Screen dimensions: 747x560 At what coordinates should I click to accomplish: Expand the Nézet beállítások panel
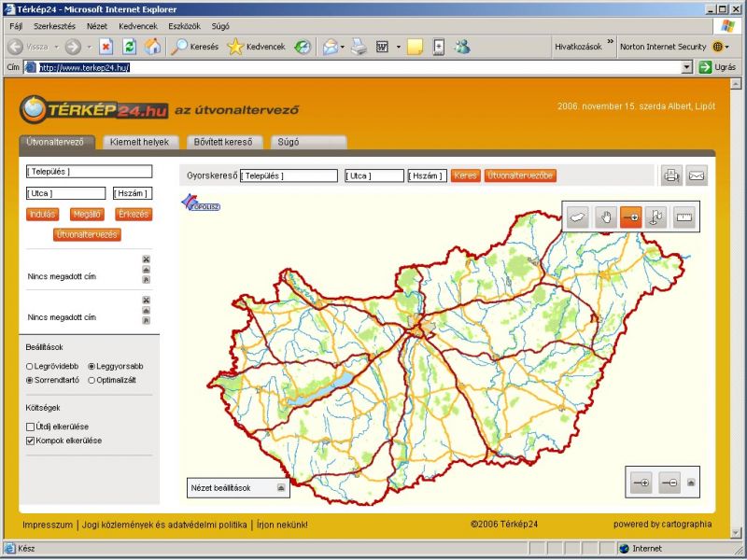coord(281,487)
